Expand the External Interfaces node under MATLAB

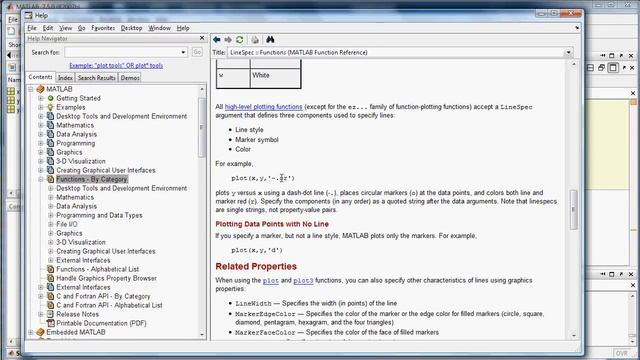[x=41, y=287]
